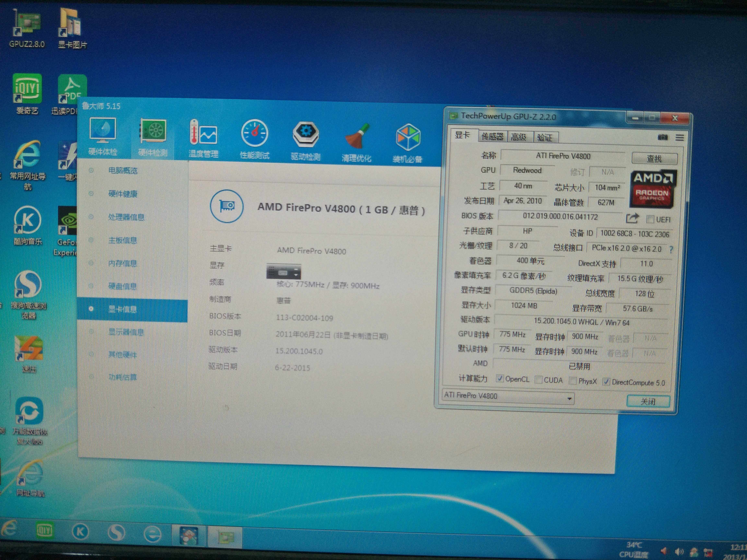The height and width of the screenshot is (560, 747).
Task: Select 硬盘信息 in 鲁大师 sidebar
Action: click(x=123, y=286)
